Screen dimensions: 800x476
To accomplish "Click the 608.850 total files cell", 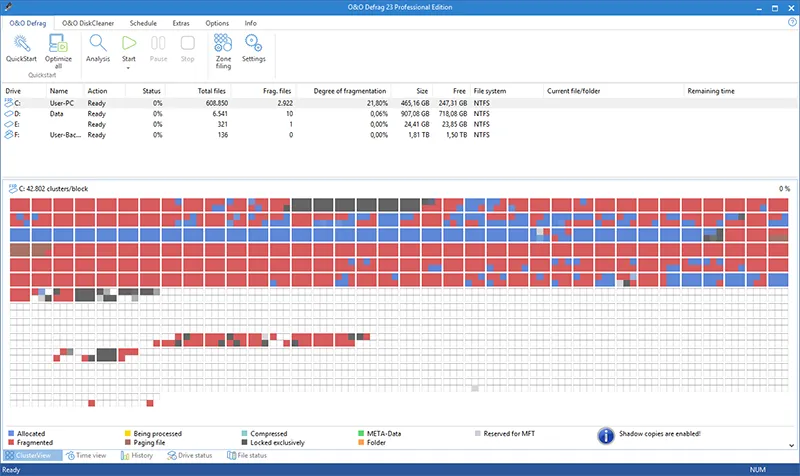I will [x=216, y=103].
